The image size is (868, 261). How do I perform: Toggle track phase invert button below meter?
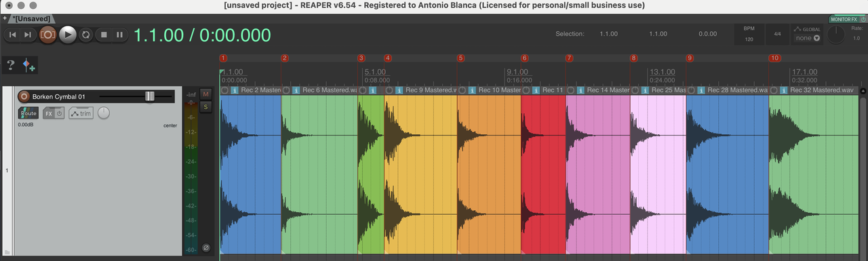[206, 247]
